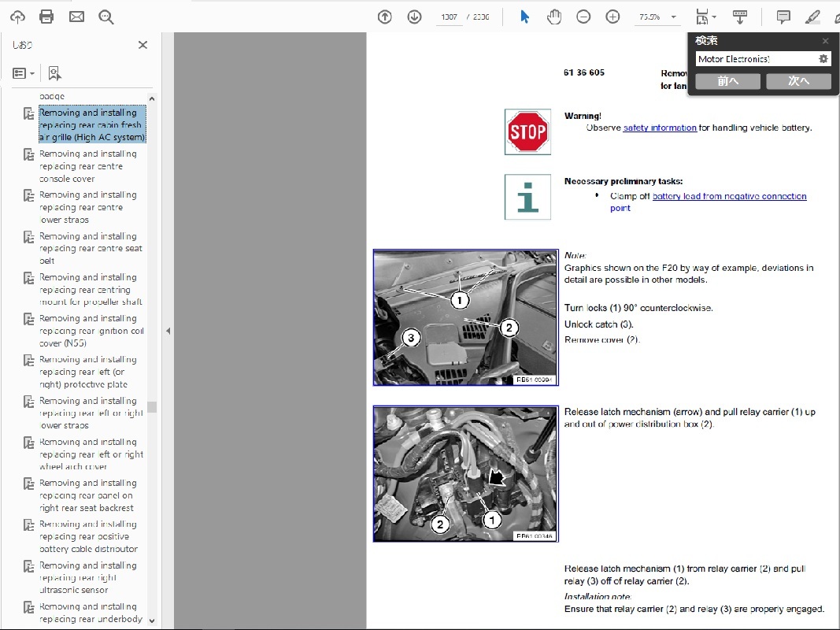Click the info symbol image
Screen dimensions: 840x630
pyautogui.click(x=527, y=197)
